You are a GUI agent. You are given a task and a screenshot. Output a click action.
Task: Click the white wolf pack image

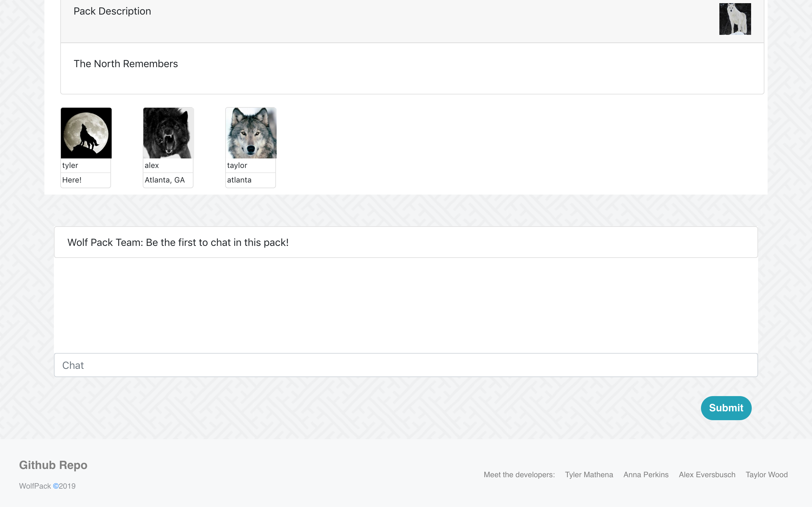(735, 19)
